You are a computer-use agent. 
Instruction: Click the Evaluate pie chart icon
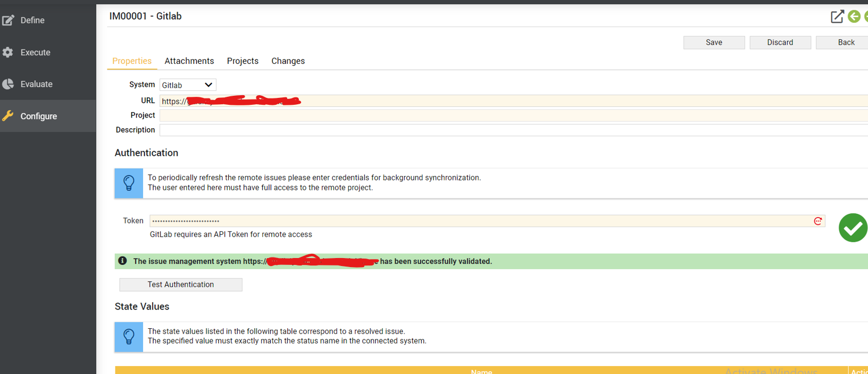8,84
